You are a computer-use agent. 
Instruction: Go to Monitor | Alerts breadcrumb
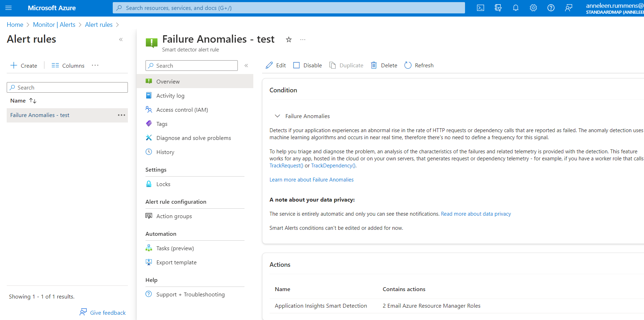pos(54,25)
